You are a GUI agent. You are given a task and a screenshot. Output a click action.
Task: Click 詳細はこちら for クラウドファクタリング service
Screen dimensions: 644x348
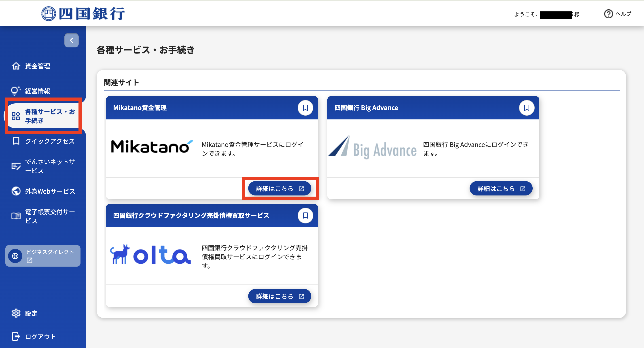click(280, 296)
